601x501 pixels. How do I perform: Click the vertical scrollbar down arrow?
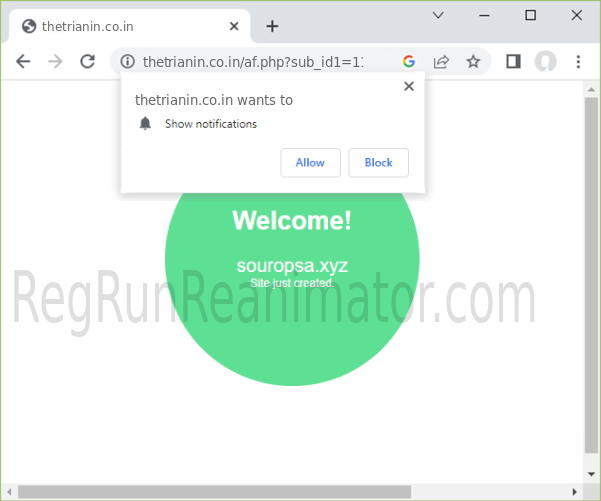[591, 474]
